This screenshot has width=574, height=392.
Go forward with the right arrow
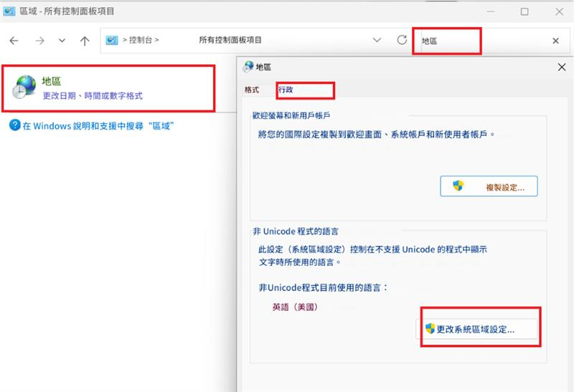click(39, 41)
